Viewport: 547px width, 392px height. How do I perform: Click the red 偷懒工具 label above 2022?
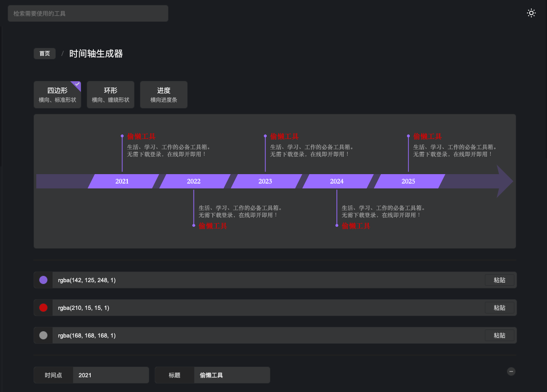pos(141,136)
